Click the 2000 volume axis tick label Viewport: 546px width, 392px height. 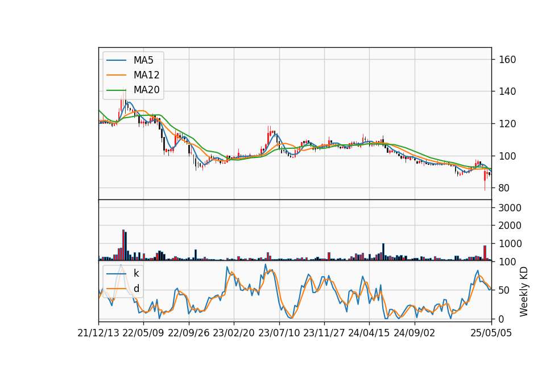pyautogui.click(x=510, y=226)
